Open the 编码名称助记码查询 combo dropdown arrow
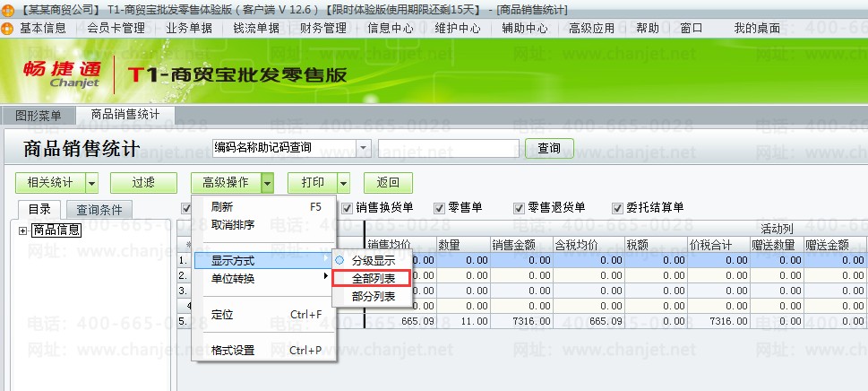This screenshot has width=868, height=391. (363, 148)
